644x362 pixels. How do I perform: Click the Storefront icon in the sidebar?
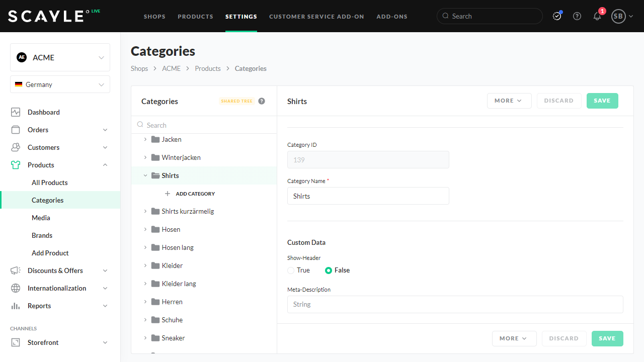coord(16,342)
